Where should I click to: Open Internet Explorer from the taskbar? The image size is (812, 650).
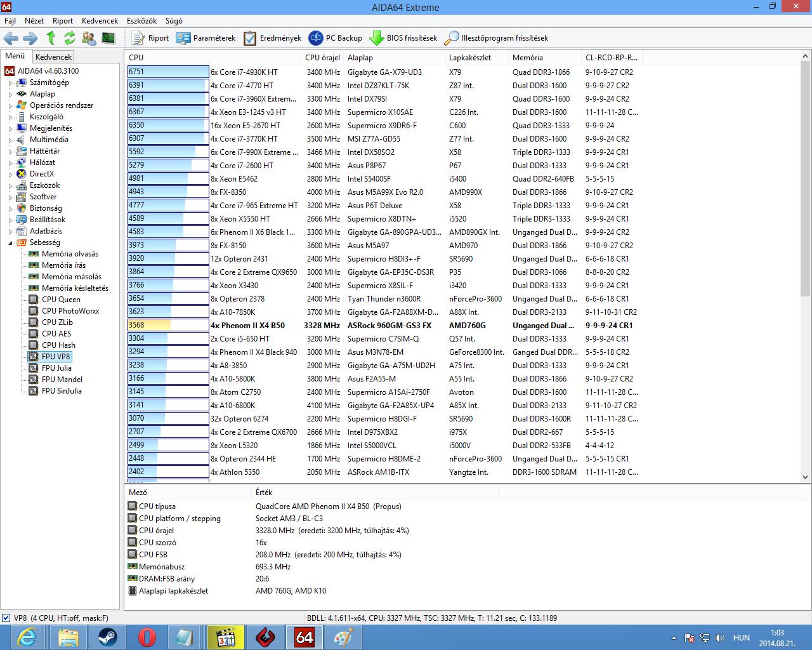tap(27, 637)
